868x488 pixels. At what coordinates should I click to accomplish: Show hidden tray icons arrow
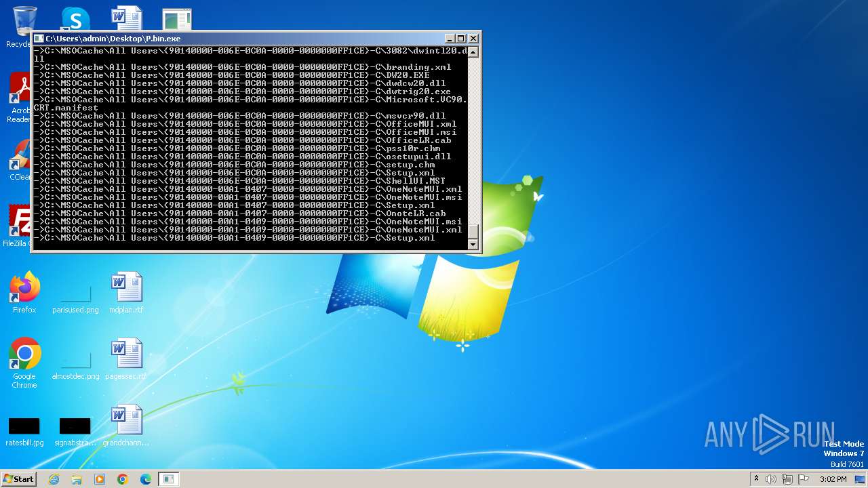click(x=756, y=479)
